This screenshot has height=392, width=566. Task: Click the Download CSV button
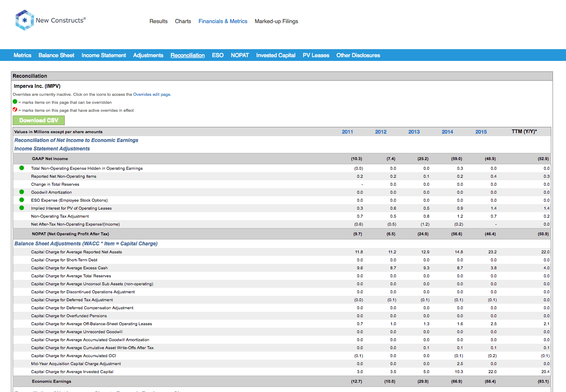click(x=39, y=120)
